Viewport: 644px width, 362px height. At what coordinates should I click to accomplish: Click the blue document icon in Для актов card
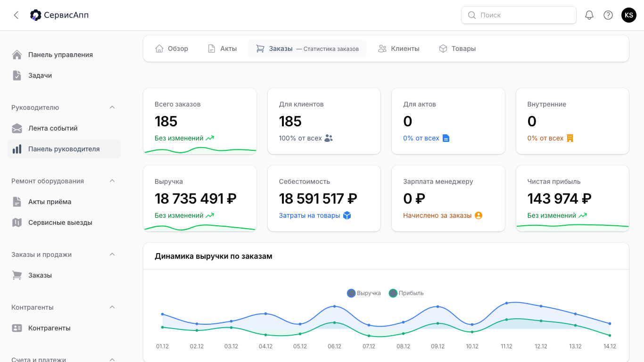[446, 138]
